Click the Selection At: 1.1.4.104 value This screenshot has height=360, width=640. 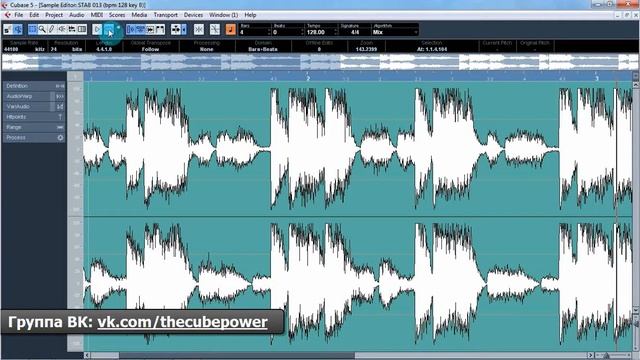[432, 49]
